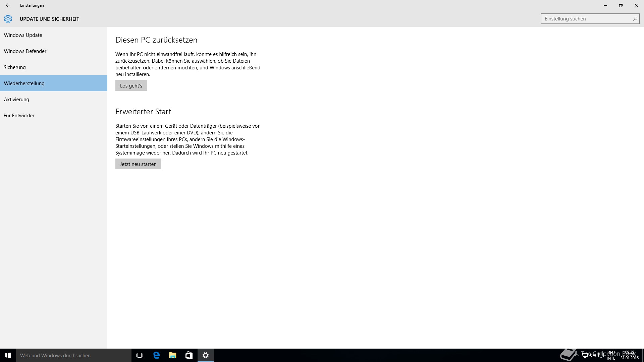The height and width of the screenshot is (362, 644).
Task: Show hidden tray icons chevron
Action: pyautogui.click(x=577, y=355)
